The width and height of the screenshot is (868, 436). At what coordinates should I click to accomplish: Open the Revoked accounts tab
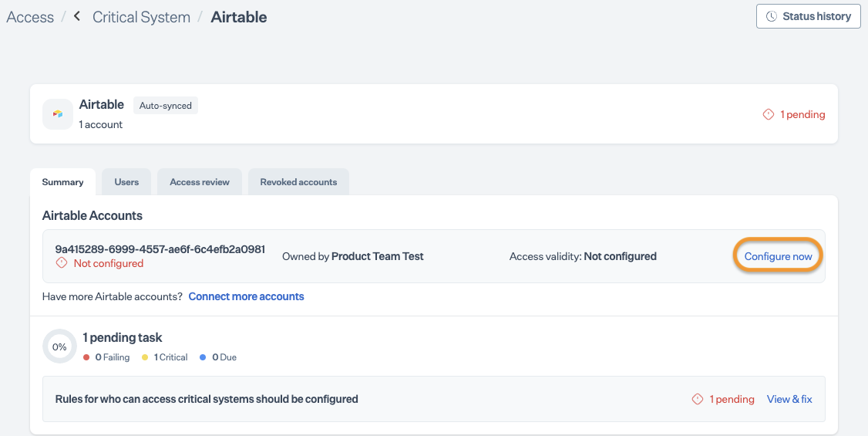point(298,181)
